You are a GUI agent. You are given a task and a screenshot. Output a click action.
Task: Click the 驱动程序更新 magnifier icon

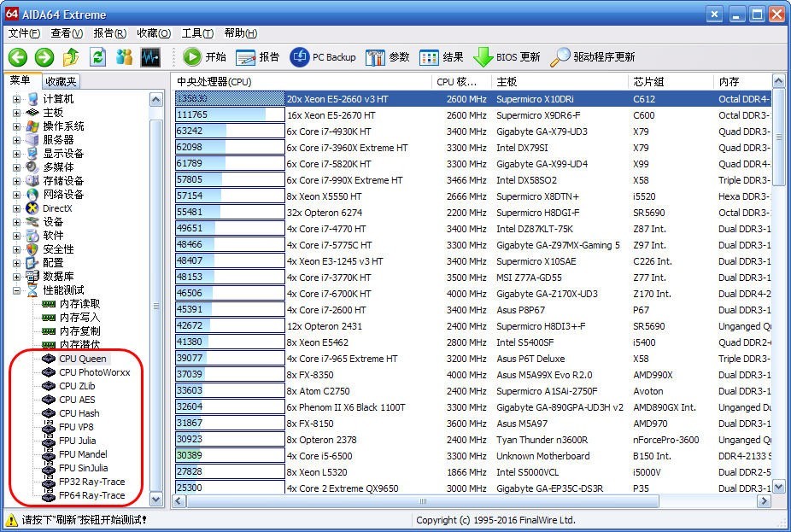tap(560, 57)
